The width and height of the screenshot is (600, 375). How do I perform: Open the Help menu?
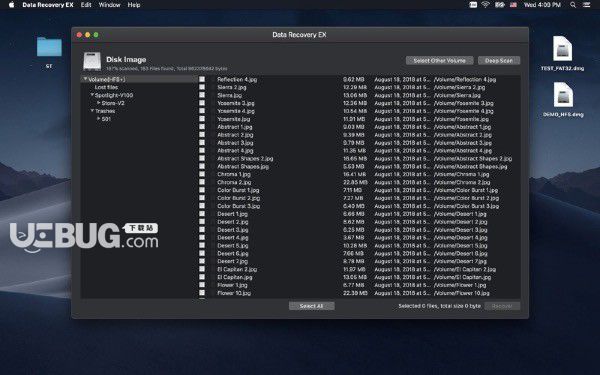(x=134, y=5)
